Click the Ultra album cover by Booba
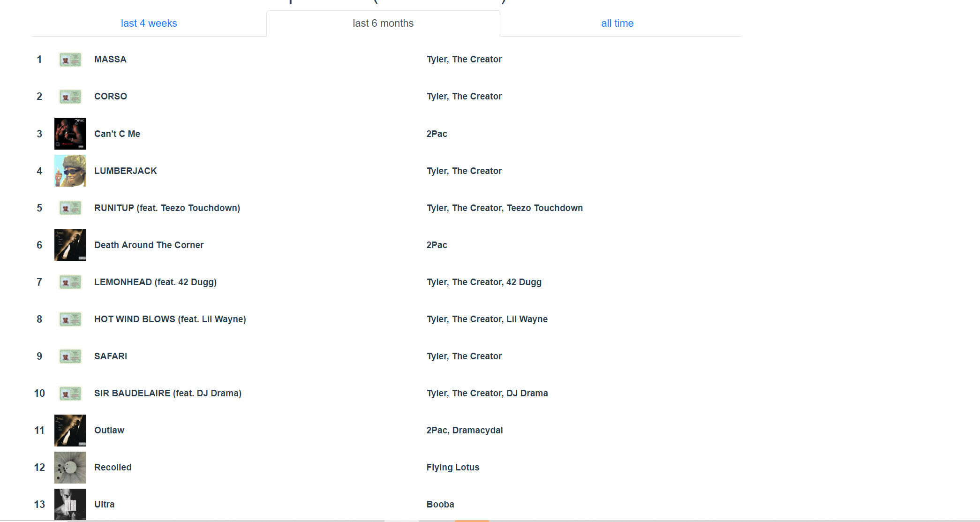The width and height of the screenshot is (980, 522). click(x=70, y=504)
